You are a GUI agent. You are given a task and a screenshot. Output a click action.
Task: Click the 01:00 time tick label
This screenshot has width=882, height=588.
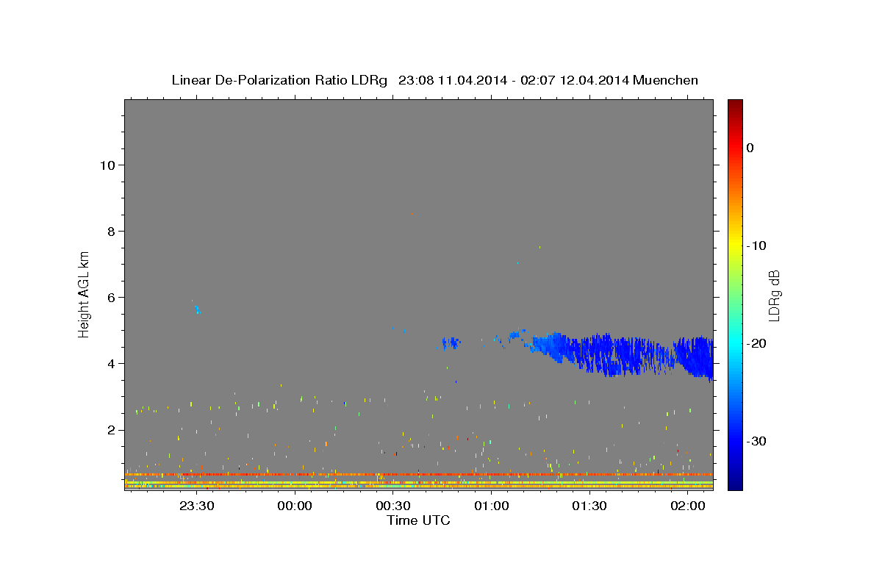[492, 506]
